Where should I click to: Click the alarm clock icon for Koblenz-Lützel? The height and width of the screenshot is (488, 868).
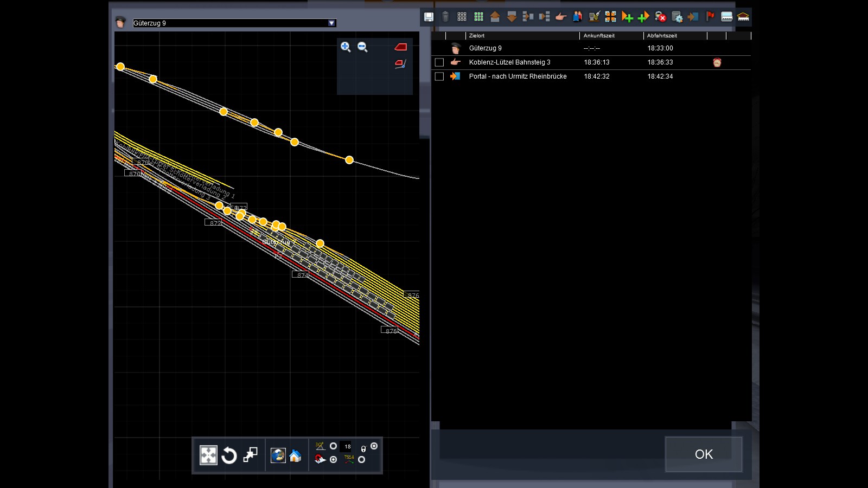pos(717,62)
